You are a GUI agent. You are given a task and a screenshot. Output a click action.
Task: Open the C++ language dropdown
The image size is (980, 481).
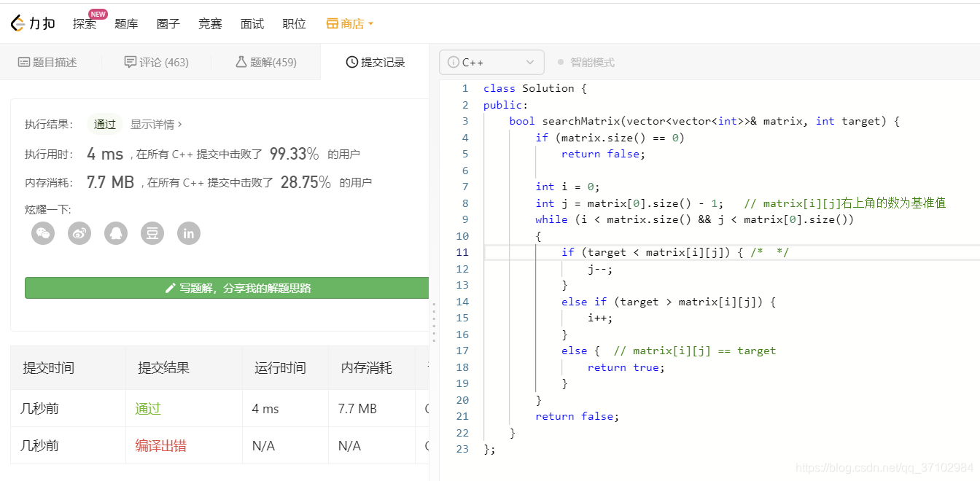pos(491,62)
